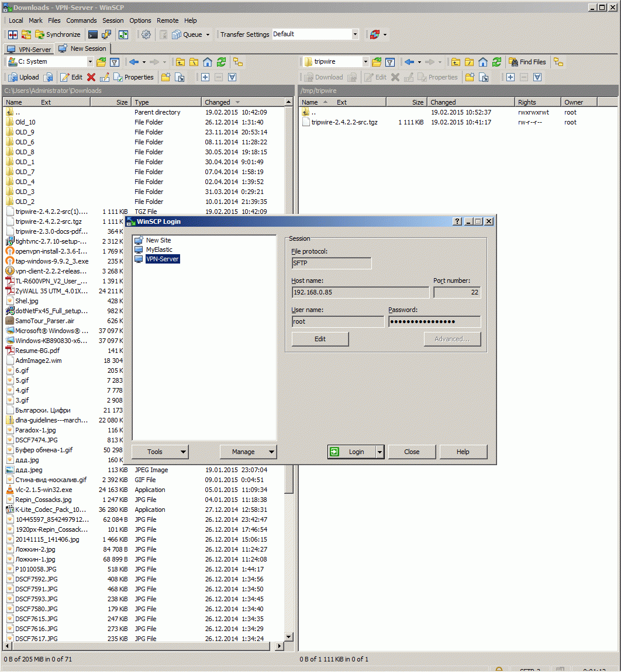Click remote panel Filter icon
This screenshot has height=672, width=621.
coord(390,62)
